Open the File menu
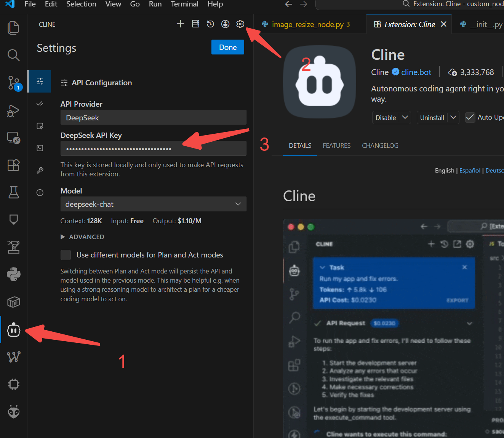The height and width of the screenshot is (438, 504). point(30,4)
